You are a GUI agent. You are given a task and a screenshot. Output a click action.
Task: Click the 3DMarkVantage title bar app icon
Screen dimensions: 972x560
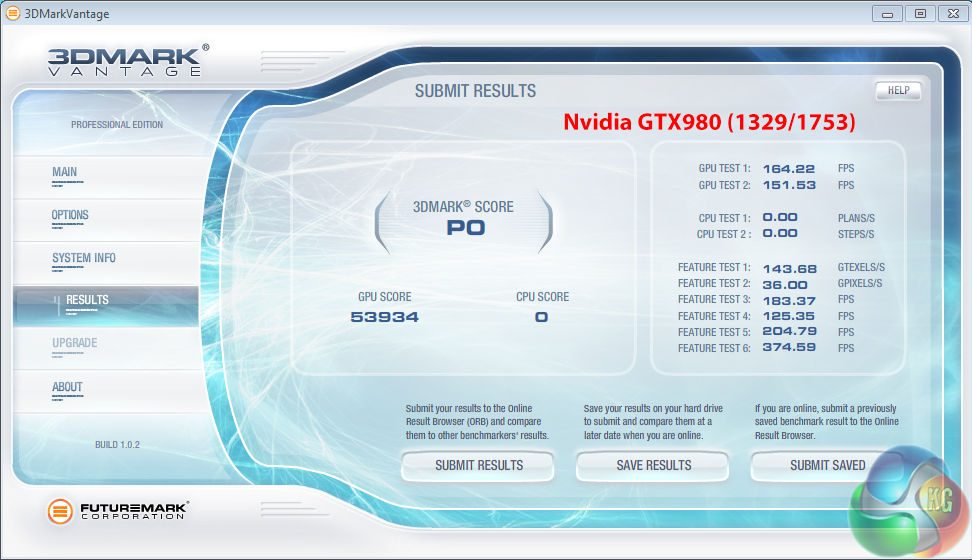12,13
